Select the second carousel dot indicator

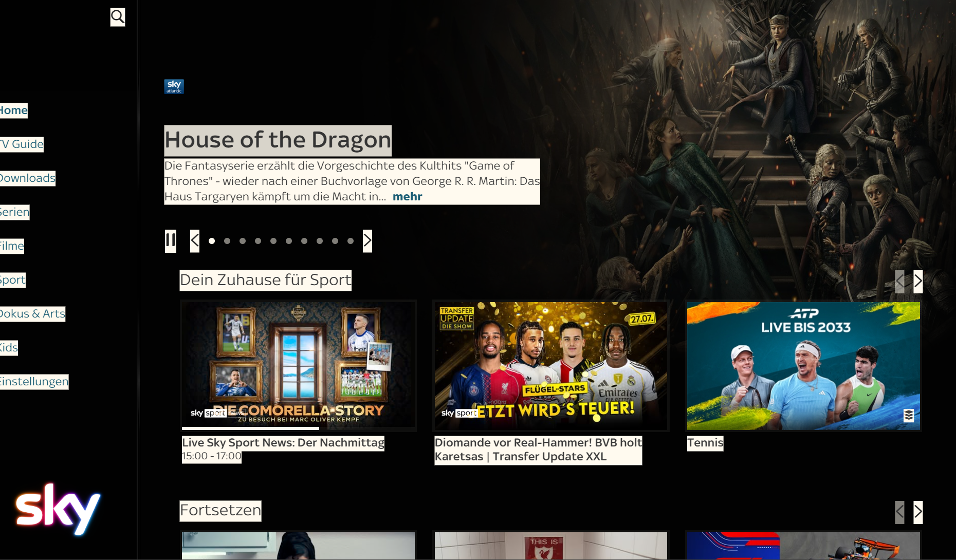pyautogui.click(x=227, y=241)
